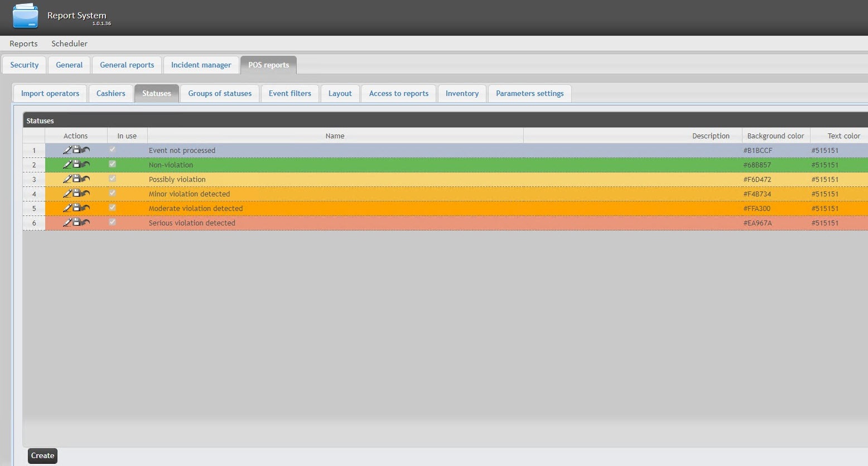Click background color #B1BCCF cell
The width and height of the screenshot is (868, 466).
coord(775,150)
